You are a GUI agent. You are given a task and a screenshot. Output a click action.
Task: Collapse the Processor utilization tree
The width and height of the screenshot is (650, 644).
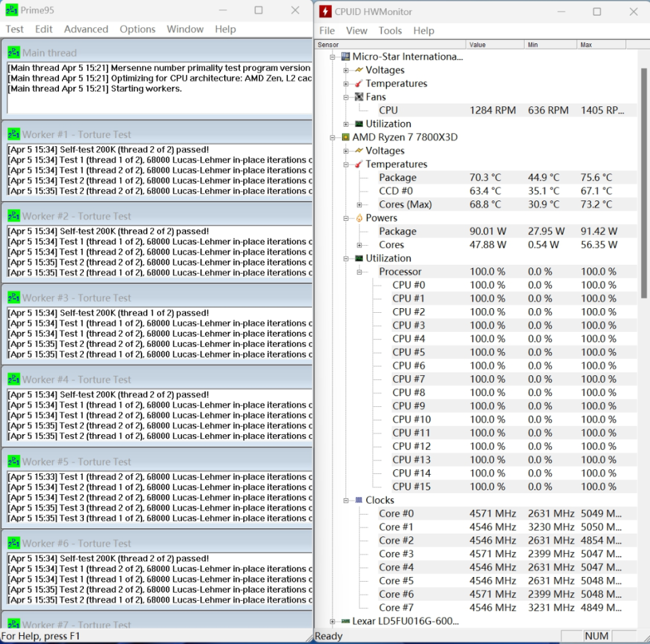click(360, 272)
